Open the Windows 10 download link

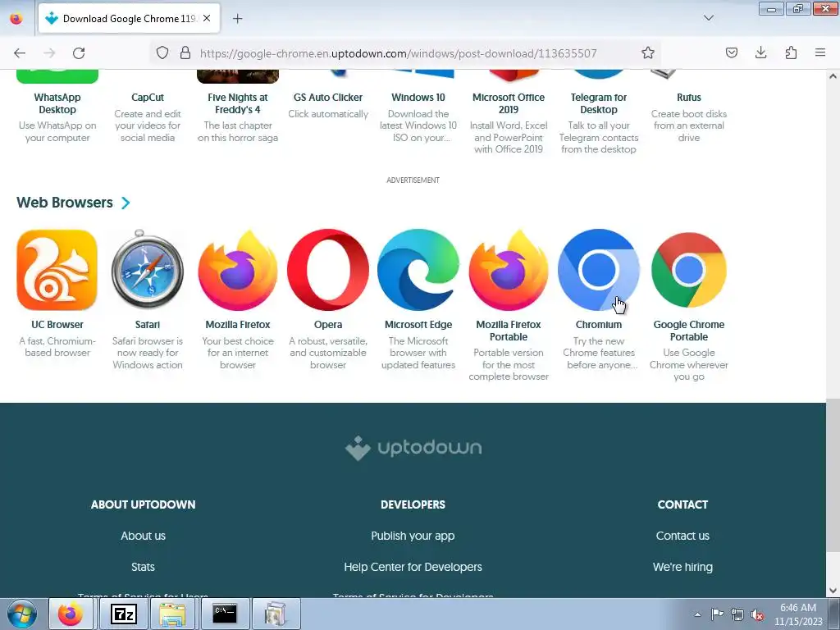[x=418, y=98]
